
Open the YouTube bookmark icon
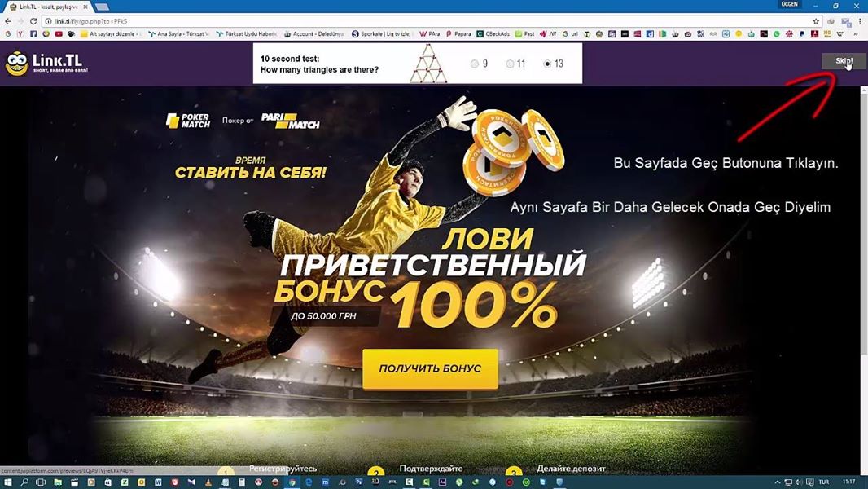tap(59, 33)
